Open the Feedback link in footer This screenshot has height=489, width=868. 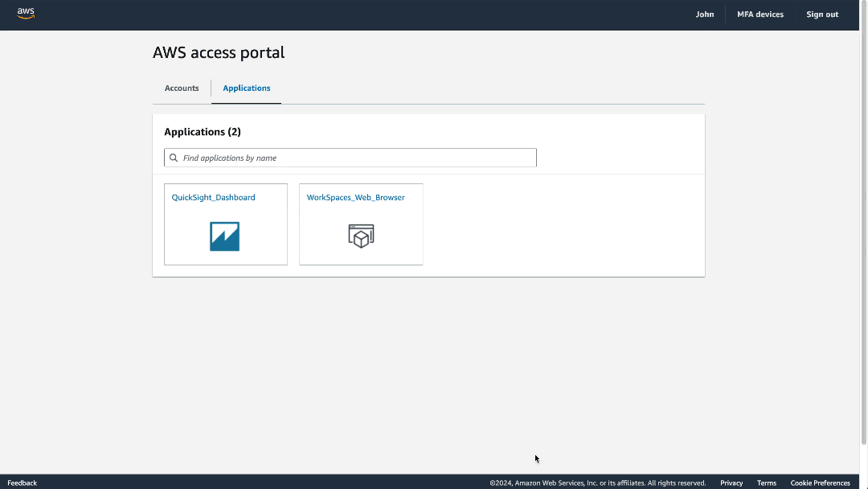pyautogui.click(x=23, y=483)
